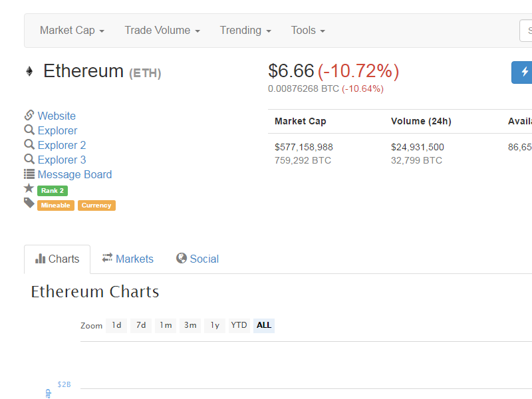Click the star icon beside Rank 2
Image resolution: width=532 pixels, height=399 pixels.
point(29,188)
